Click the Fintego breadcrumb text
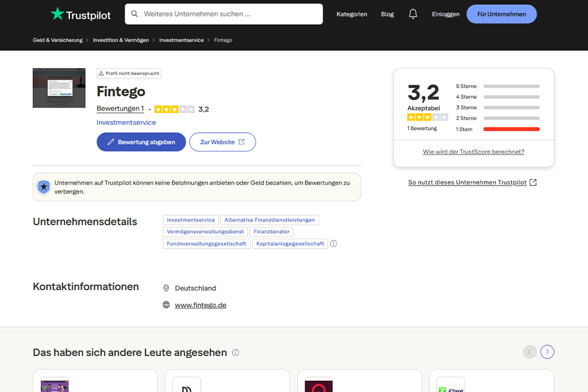 (223, 40)
